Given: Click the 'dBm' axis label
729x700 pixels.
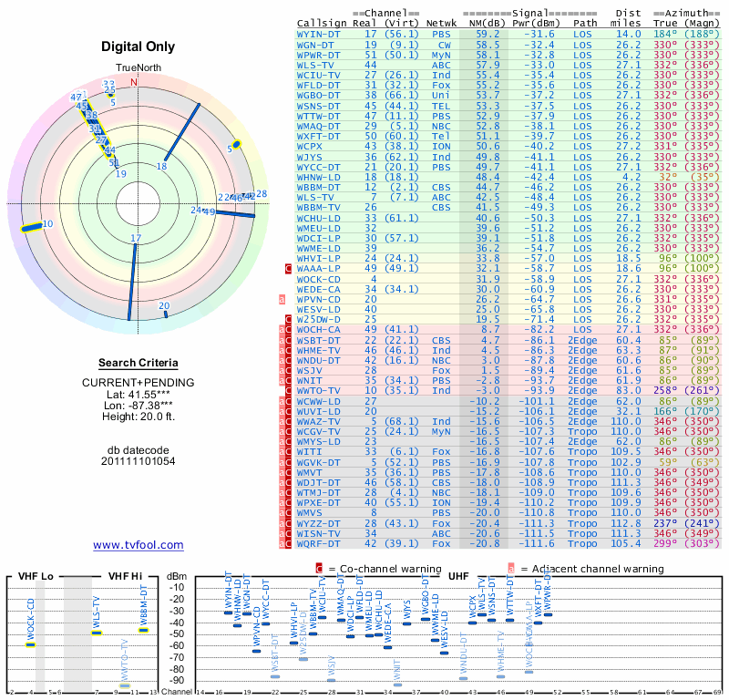Looking at the screenshot, I should (x=177, y=577).
